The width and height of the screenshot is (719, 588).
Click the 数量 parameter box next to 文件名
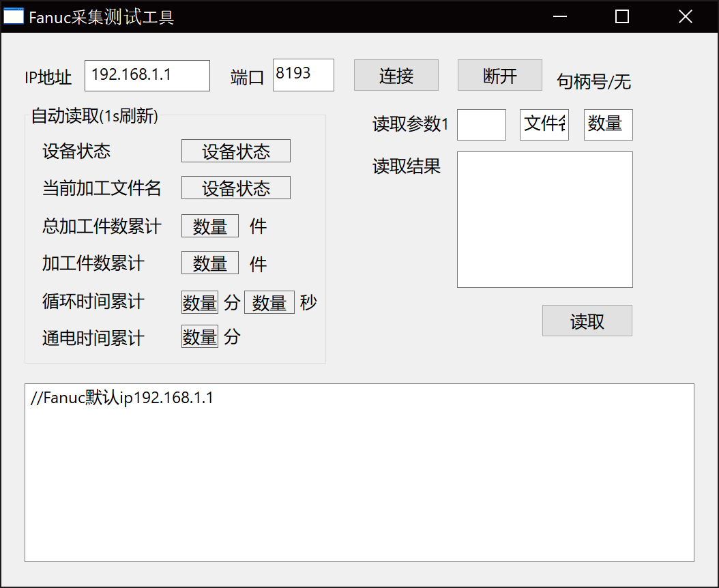tap(608, 125)
